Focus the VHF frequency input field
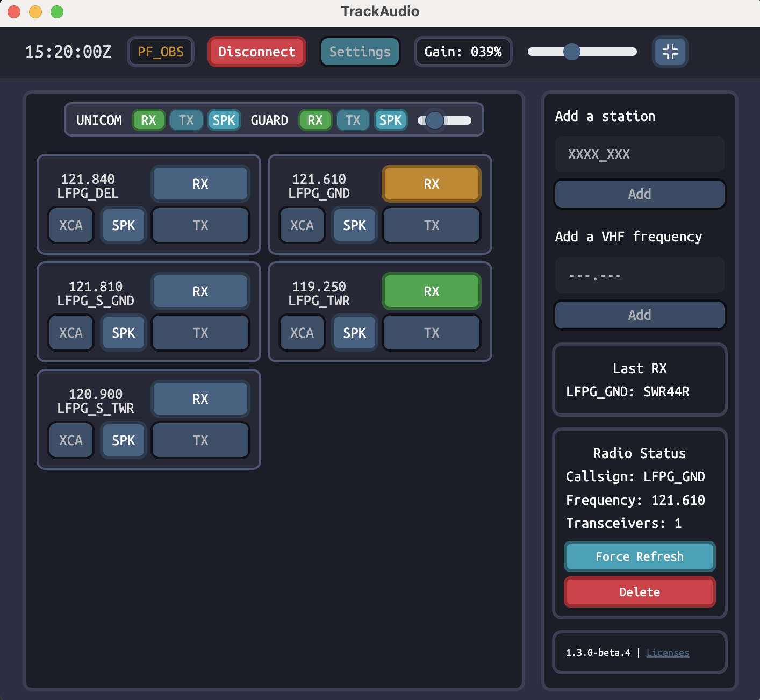This screenshot has width=760, height=700. [x=640, y=275]
